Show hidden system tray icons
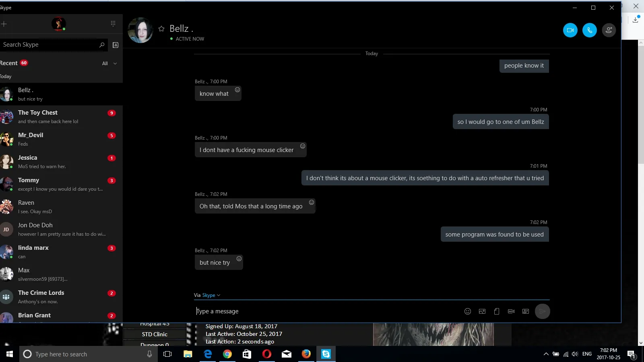The image size is (644, 362). (x=546, y=354)
